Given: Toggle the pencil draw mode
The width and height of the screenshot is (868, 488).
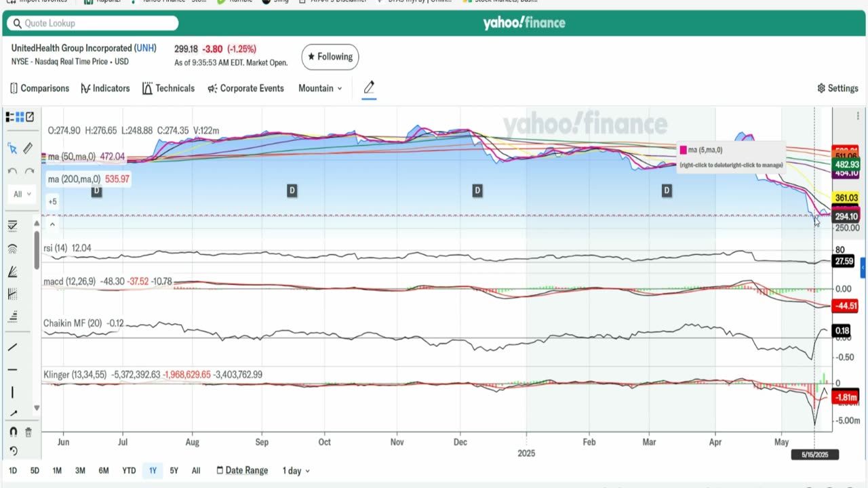Looking at the screenshot, I should (x=369, y=87).
